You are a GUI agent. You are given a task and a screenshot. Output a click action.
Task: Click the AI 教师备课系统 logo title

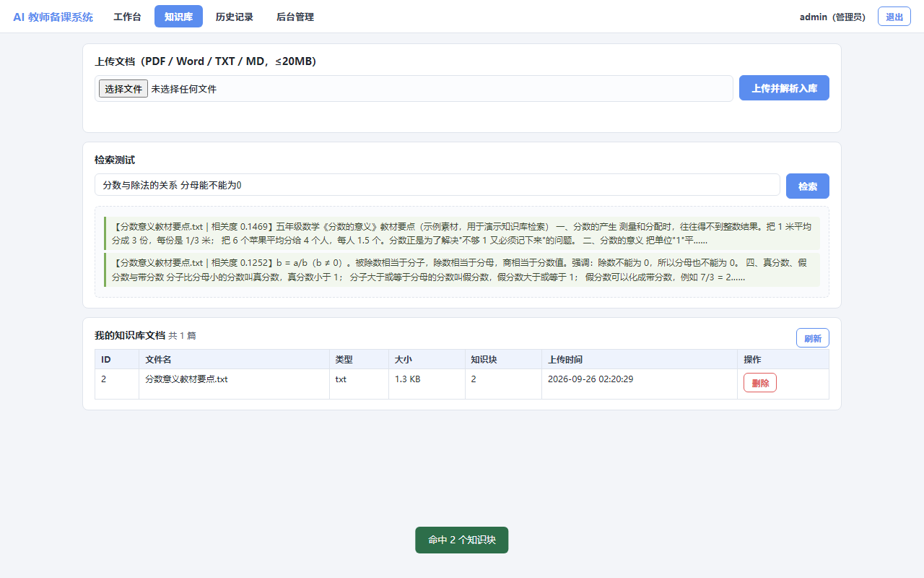point(53,17)
